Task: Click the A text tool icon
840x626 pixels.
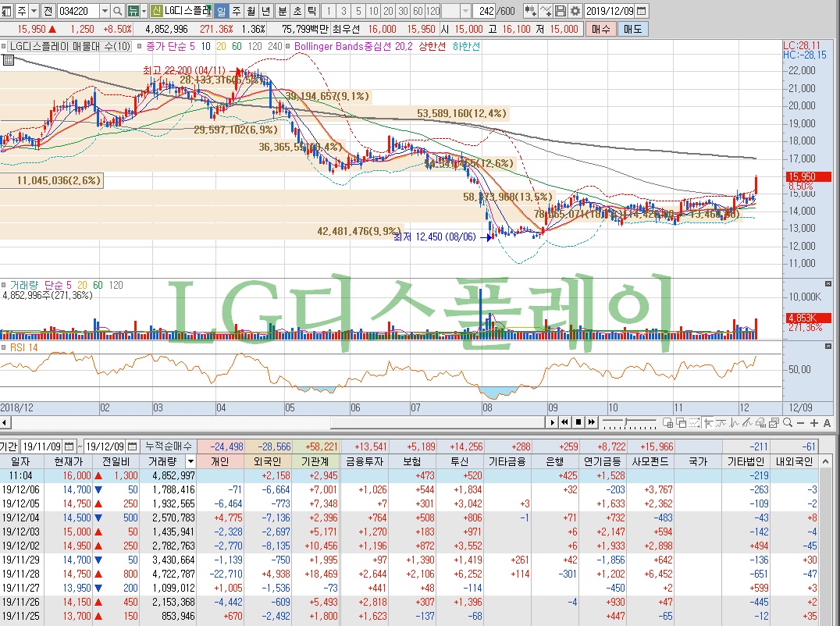Action: tap(828, 423)
